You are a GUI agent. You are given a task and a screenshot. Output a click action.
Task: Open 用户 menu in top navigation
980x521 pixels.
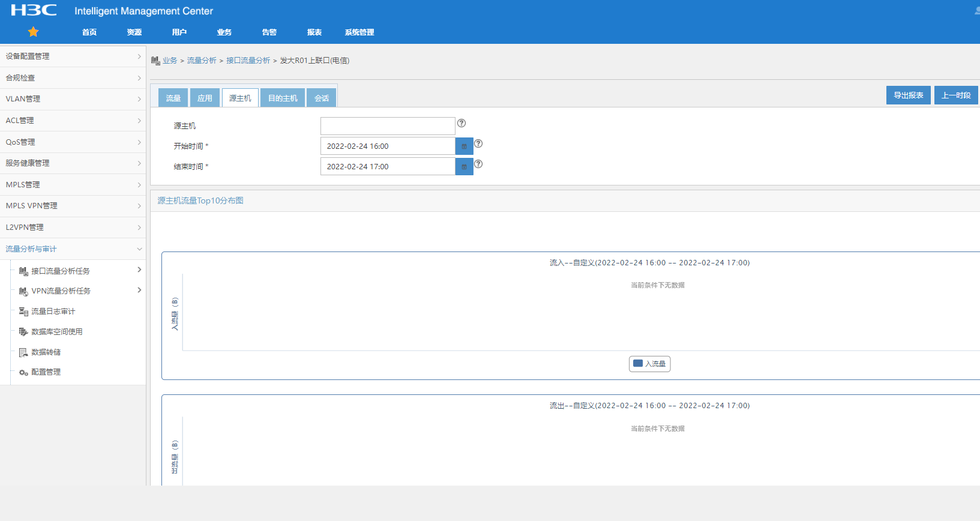(179, 32)
